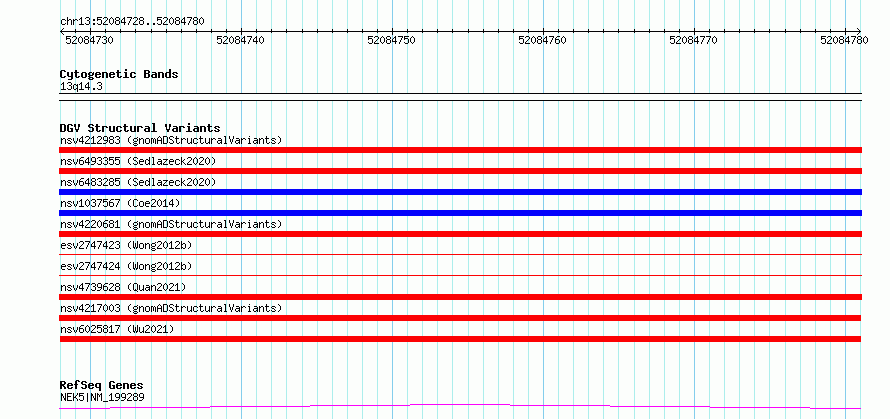Click the blue bar of nsv1037567

(460, 213)
